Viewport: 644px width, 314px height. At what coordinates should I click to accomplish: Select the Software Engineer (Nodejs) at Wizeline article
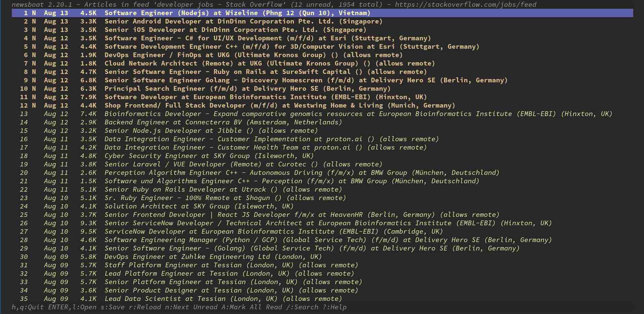point(322,13)
